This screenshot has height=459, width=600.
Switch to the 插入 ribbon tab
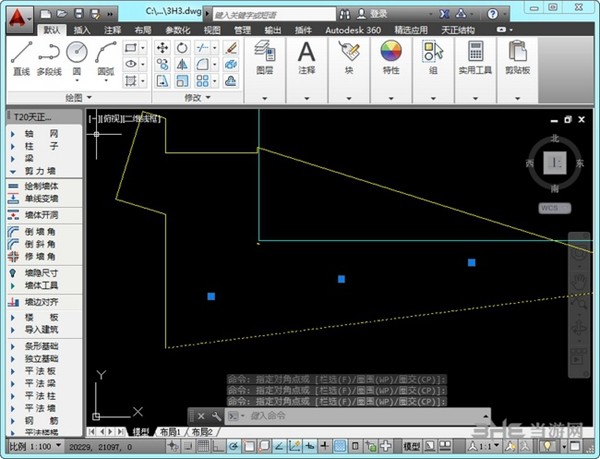tap(82, 30)
